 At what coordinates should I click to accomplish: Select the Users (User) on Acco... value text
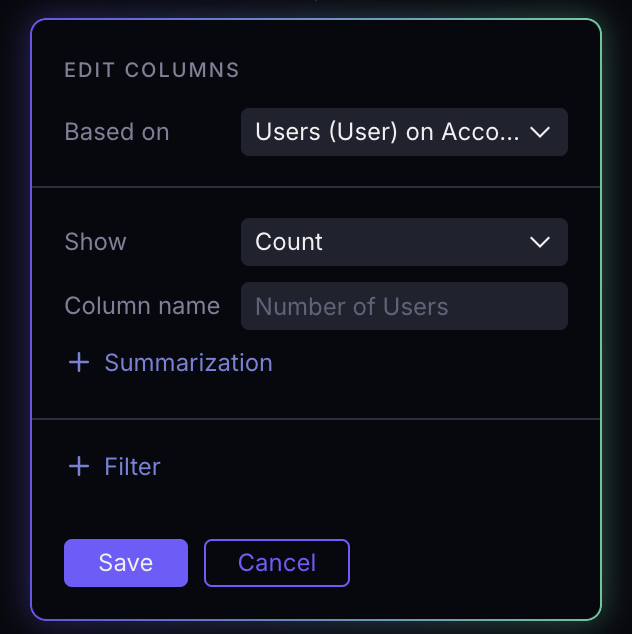(387, 132)
